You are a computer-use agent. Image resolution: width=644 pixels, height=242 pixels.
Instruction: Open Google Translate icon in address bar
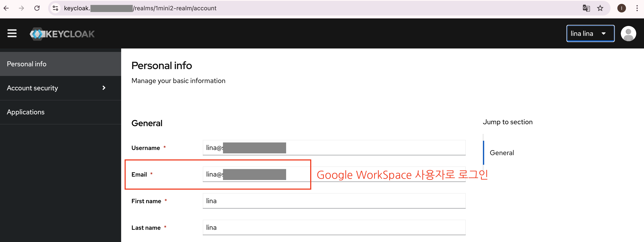coord(586,8)
